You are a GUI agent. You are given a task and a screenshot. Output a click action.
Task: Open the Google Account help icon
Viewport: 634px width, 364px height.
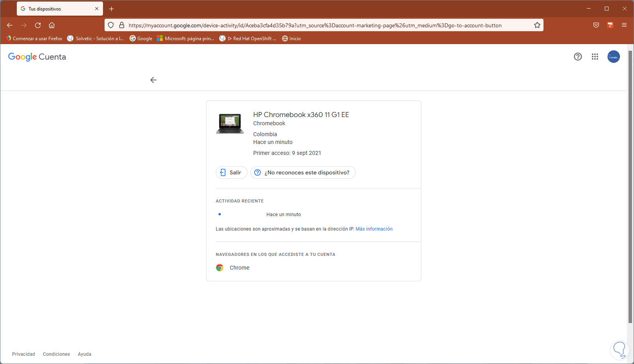tap(578, 57)
